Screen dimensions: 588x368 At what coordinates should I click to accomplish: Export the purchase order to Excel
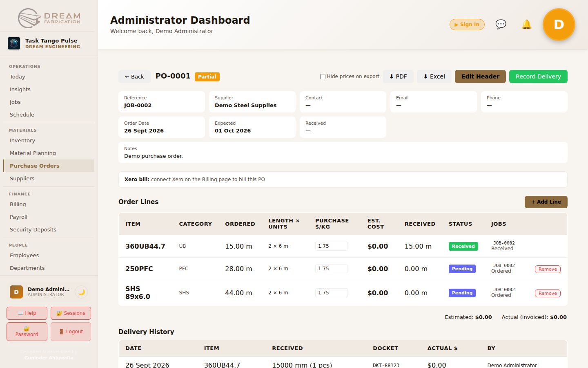tap(434, 76)
